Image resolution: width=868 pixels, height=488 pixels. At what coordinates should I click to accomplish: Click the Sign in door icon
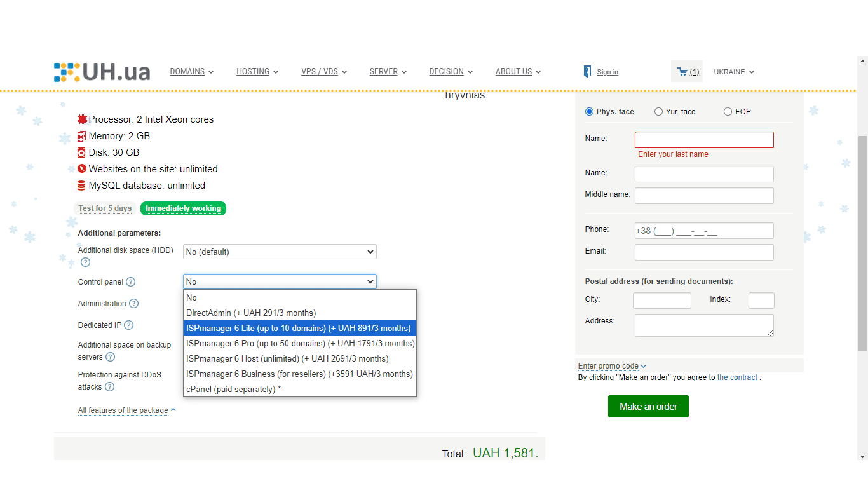587,72
